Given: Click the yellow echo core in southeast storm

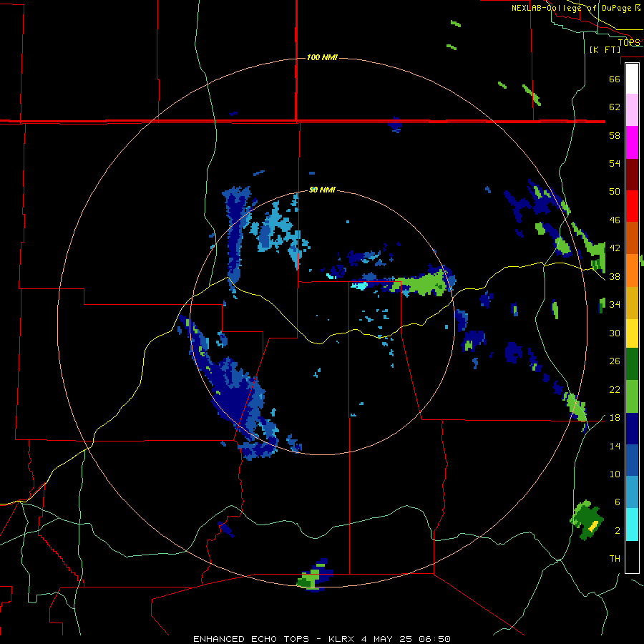Looking at the screenshot, I should point(593,526).
